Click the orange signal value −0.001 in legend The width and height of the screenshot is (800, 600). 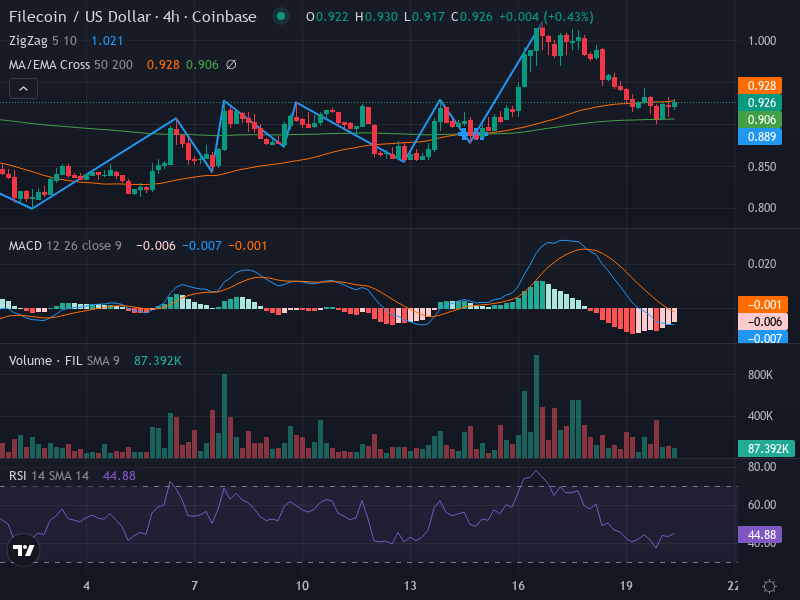pyautogui.click(x=247, y=246)
